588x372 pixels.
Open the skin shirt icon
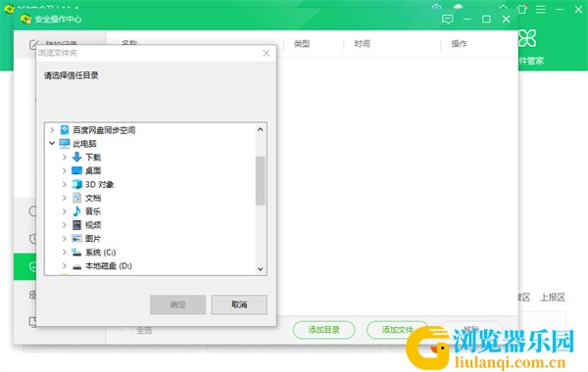521,9
